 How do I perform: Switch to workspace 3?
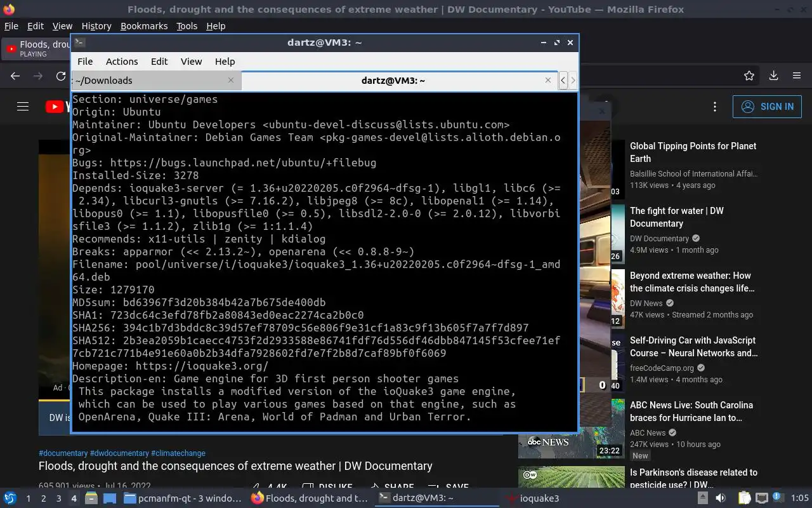click(58, 498)
